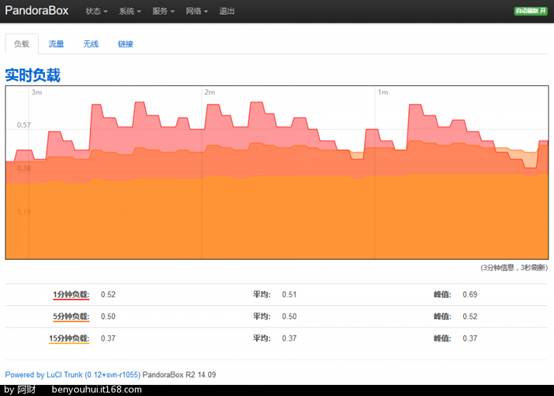Open the 服务 dropdown menu
554x396 pixels.
[163, 11]
